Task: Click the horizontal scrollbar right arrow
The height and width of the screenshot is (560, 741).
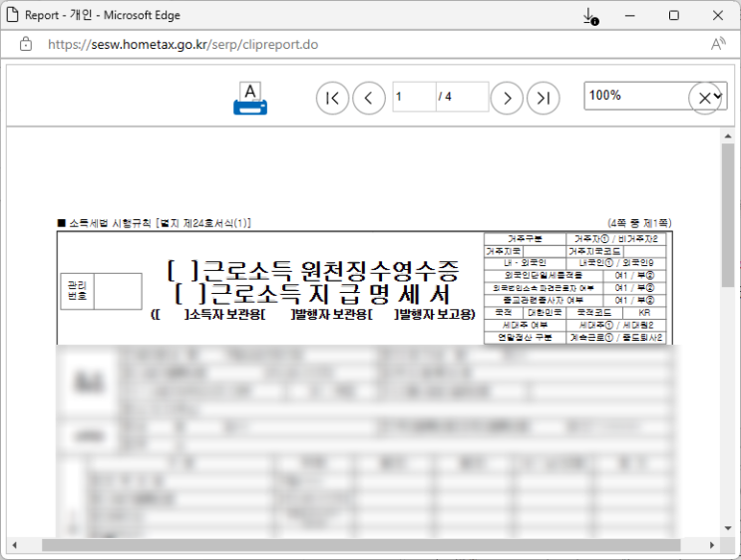Action: point(712,545)
